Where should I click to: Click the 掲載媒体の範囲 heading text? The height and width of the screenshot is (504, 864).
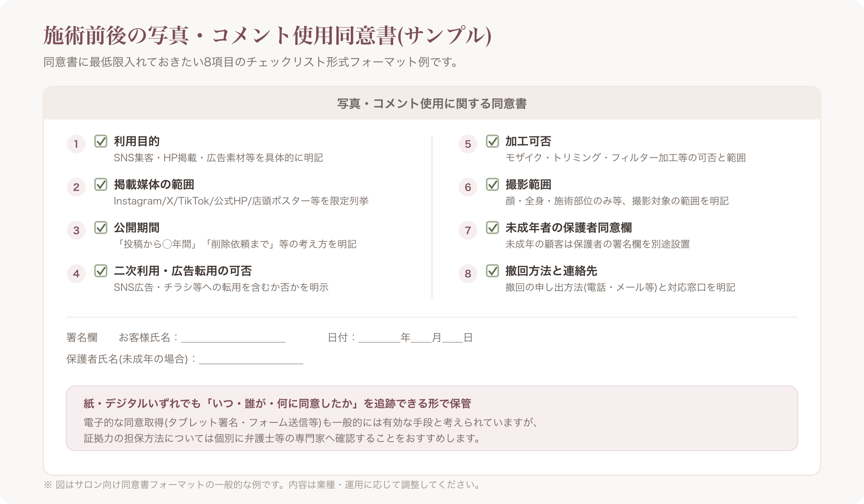(154, 184)
